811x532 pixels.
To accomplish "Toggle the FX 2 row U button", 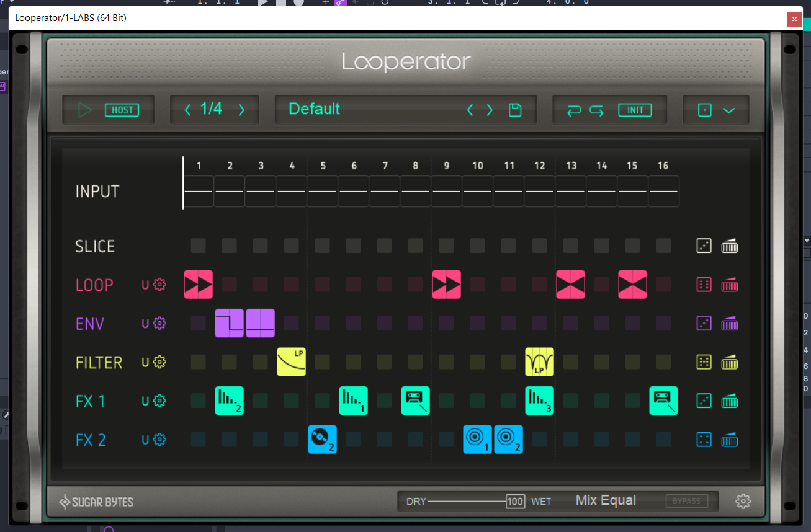I will [145, 440].
